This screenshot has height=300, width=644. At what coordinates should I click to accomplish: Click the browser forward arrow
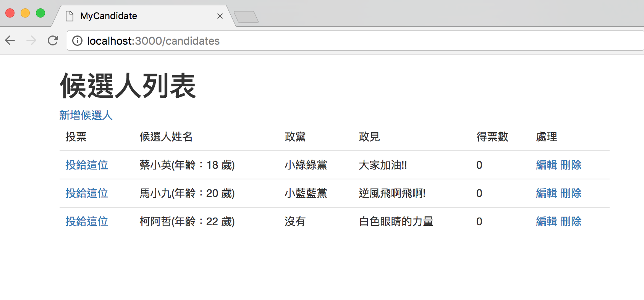31,40
